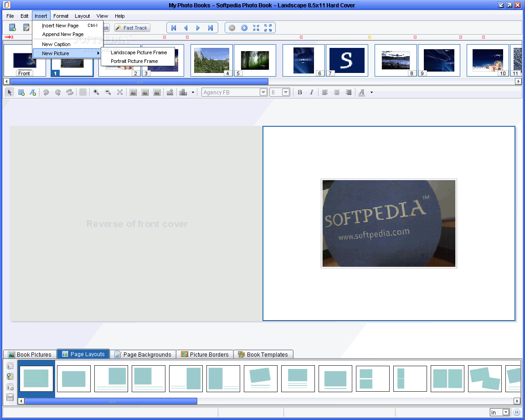Click the new book icon in toolbar
This screenshot has height=420, width=525.
(x=12, y=28)
